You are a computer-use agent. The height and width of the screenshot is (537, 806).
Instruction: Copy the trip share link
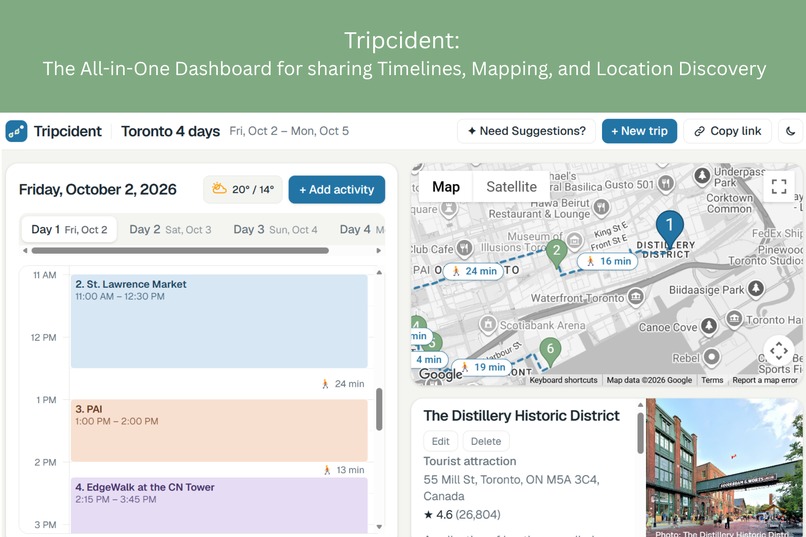[728, 131]
